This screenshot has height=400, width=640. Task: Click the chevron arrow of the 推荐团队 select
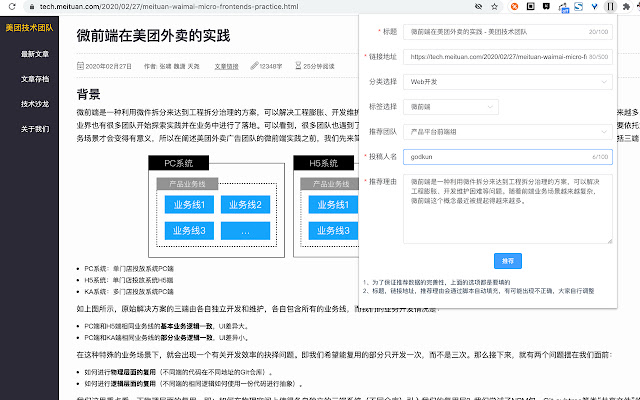point(604,132)
